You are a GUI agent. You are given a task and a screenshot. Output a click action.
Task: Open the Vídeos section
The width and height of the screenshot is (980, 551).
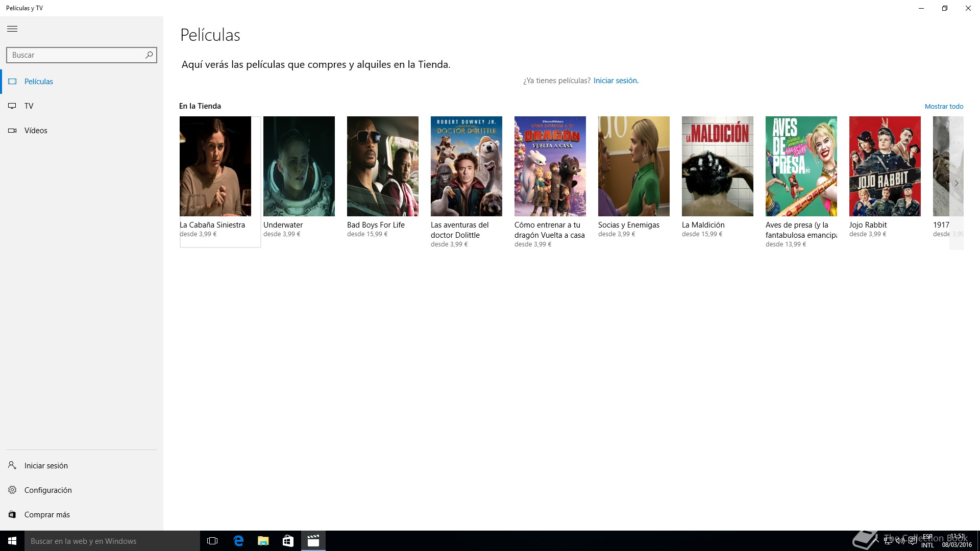(82, 131)
